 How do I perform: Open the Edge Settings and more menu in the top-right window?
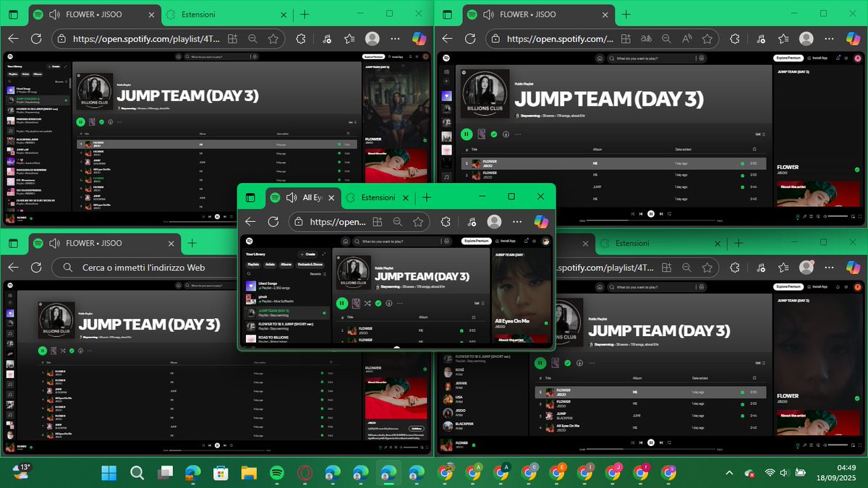[830, 39]
